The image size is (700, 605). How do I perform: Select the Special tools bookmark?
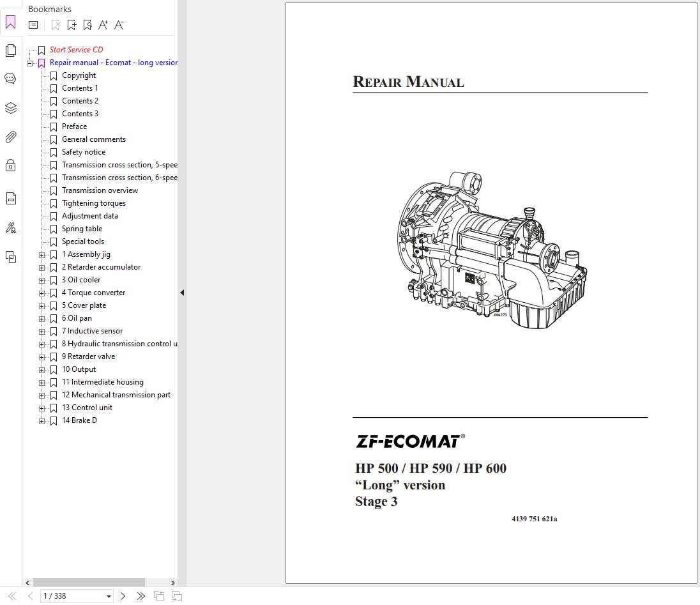pyautogui.click(x=82, y=241)
